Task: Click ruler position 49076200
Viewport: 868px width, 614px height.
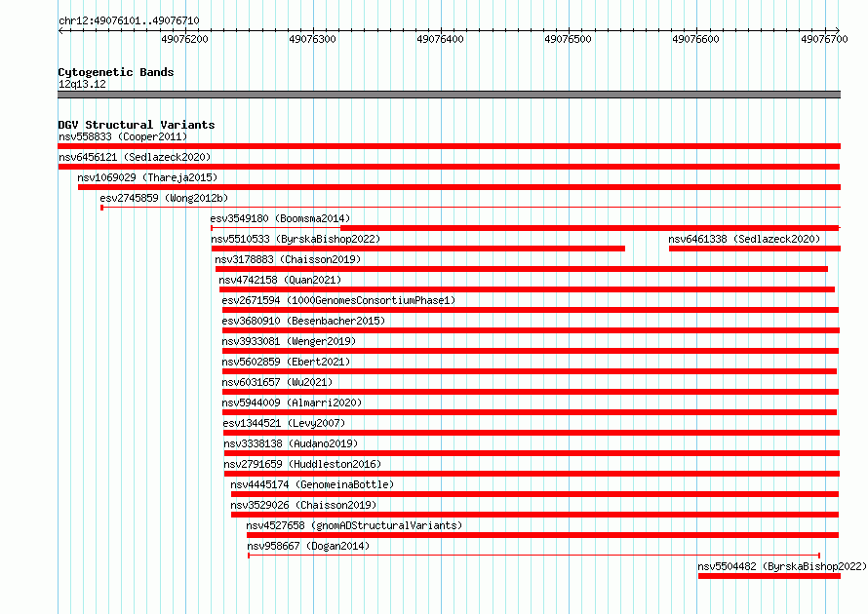Action: click(185, 39)
